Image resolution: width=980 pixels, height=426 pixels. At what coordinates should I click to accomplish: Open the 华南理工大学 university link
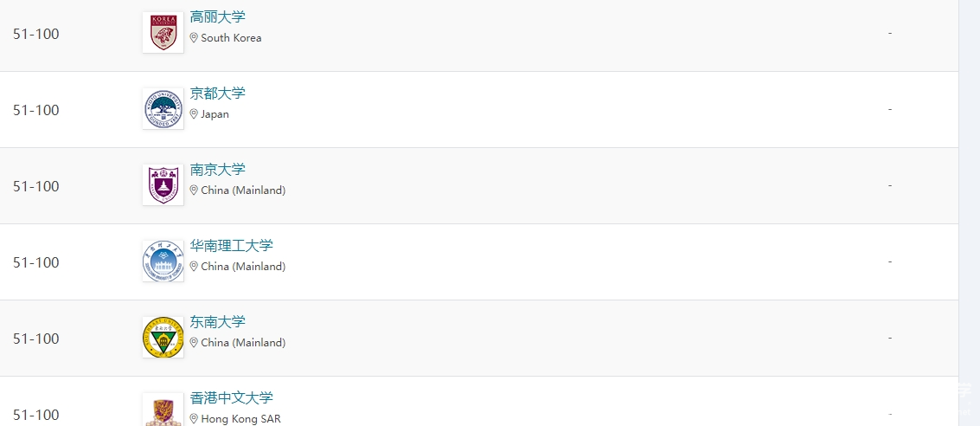[x=231, y=247]
